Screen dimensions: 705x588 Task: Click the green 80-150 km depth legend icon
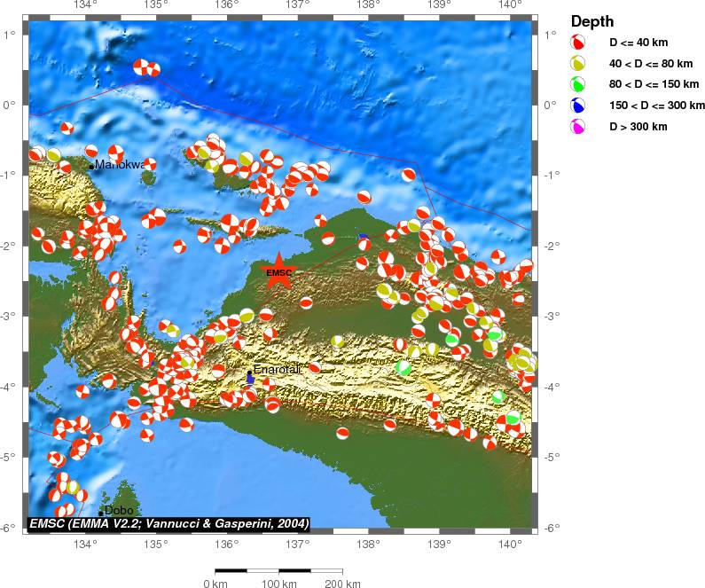(577, 85)
